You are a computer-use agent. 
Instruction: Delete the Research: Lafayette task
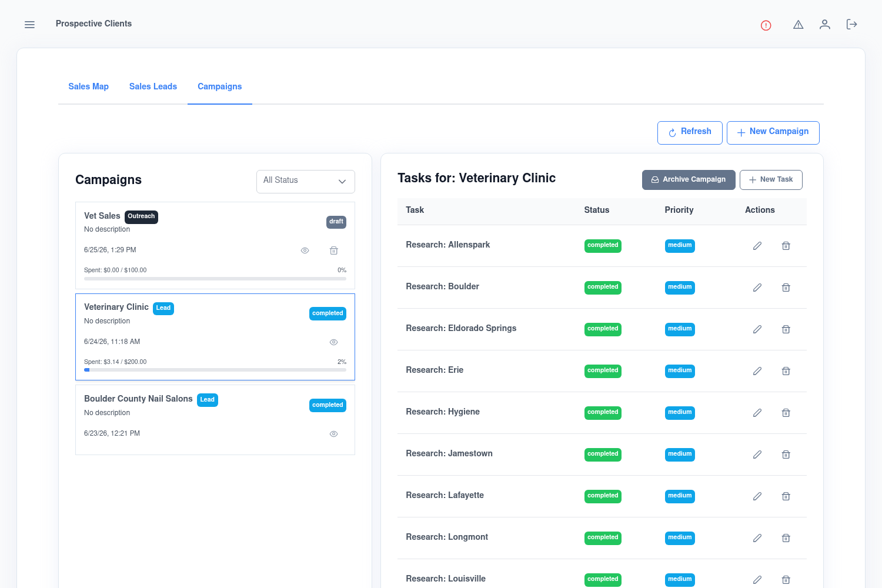[786, 496]
